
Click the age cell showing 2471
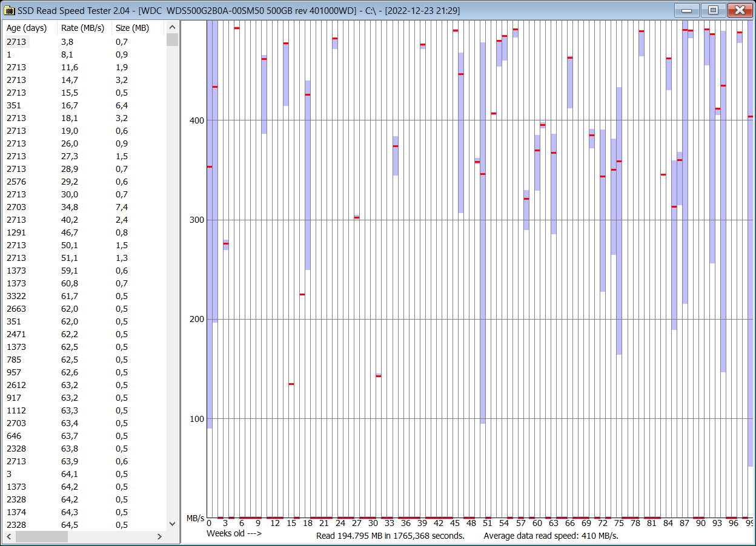[x=16, y=334]
